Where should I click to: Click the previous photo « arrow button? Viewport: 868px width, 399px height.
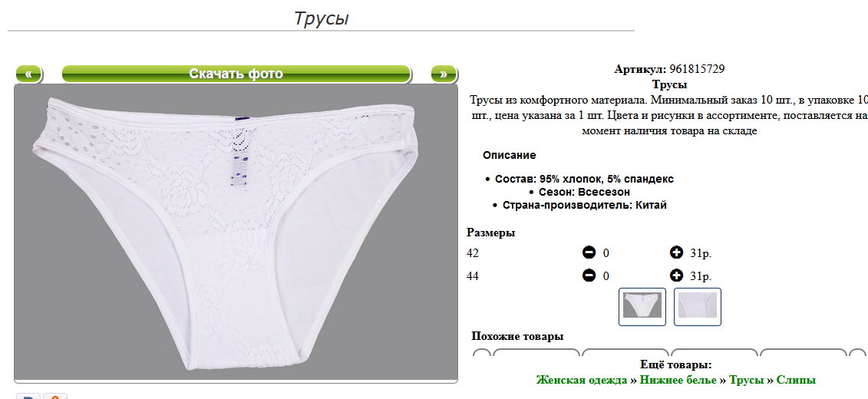click(x=28, y=74)
